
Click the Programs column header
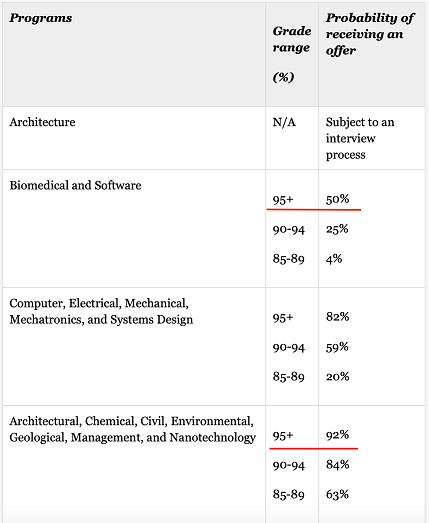pos(41,18)
